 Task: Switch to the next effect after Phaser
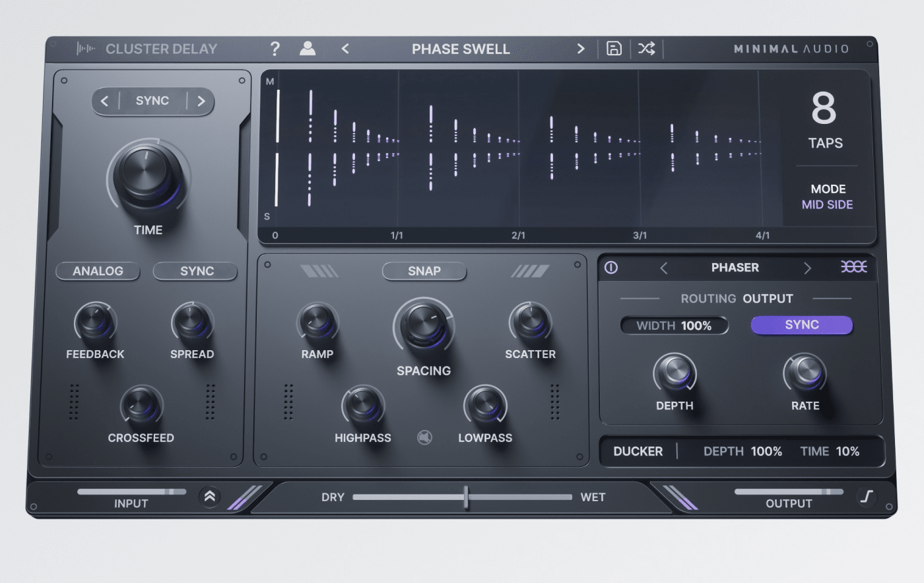(807, 268)
